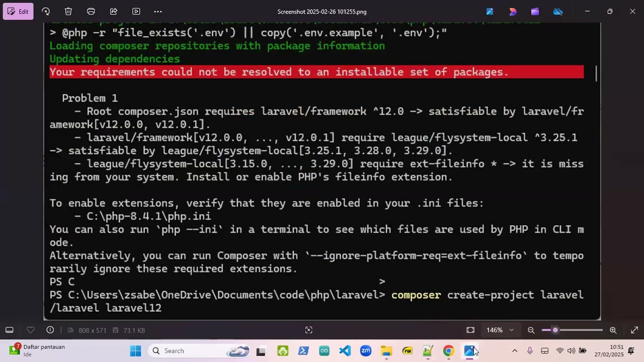Open Clipchamp purple icon in title bar

[535, 12]
